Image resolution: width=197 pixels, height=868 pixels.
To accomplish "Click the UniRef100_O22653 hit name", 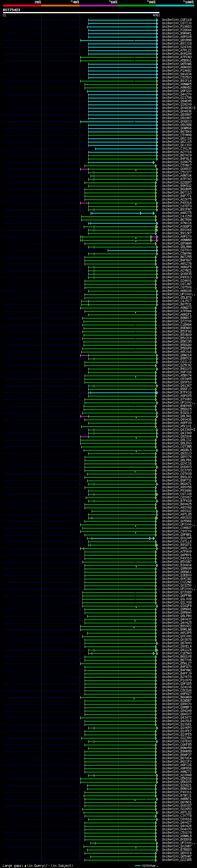I will click(x=177, y=809).
